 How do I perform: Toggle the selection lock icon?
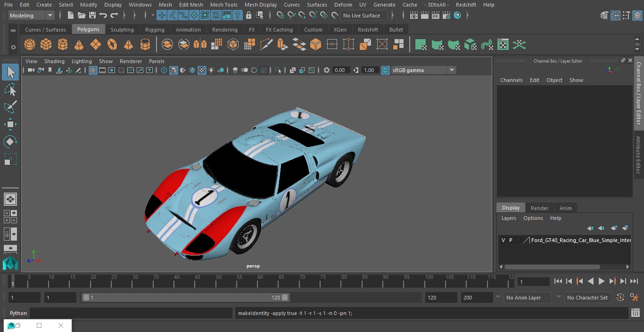[248, 16]
